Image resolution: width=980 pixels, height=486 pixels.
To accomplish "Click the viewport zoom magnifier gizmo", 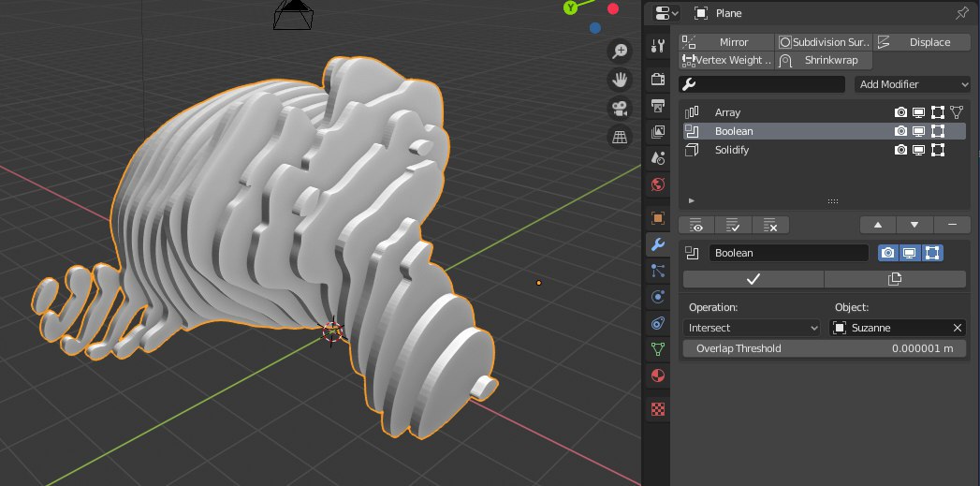I will [620, 52].
